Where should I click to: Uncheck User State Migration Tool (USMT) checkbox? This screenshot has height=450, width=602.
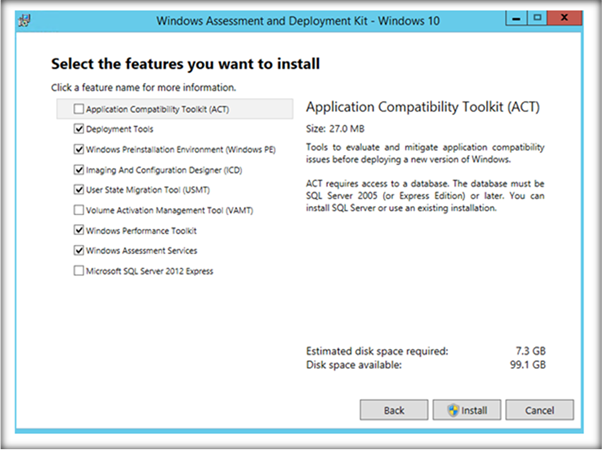click(79, 189)
